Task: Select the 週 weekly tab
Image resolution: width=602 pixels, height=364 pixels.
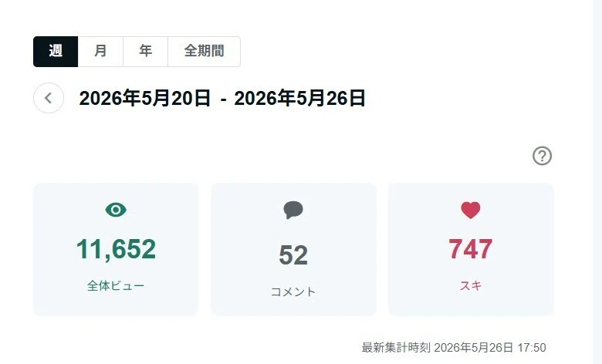Action: (x=56, y=52)
